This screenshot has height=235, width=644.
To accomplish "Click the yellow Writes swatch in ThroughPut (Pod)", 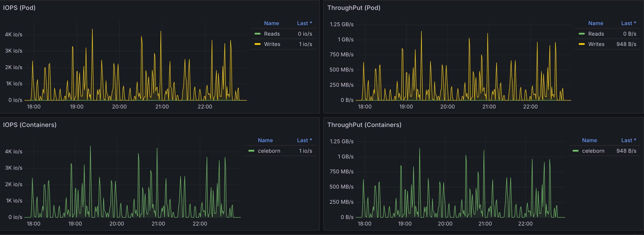I will pos(582,44).
